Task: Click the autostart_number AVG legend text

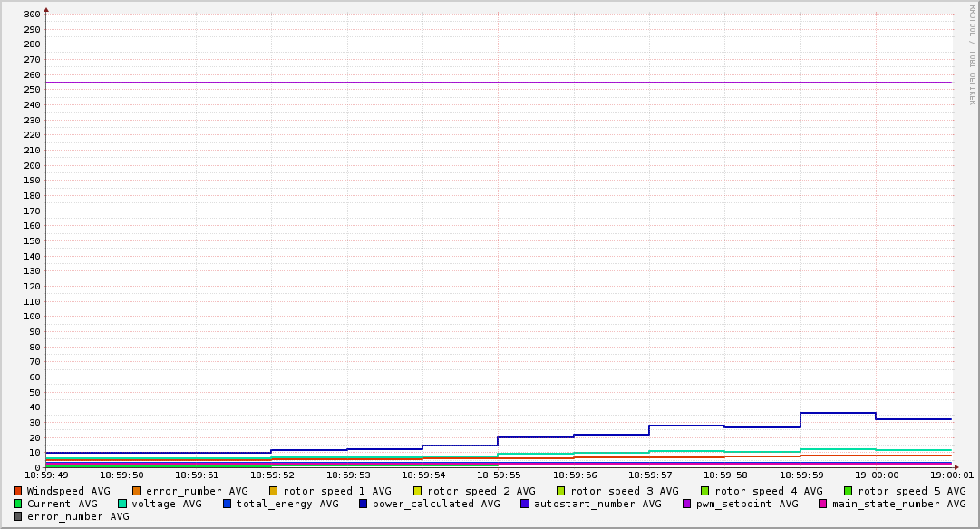Action: [x=597, y=504]
